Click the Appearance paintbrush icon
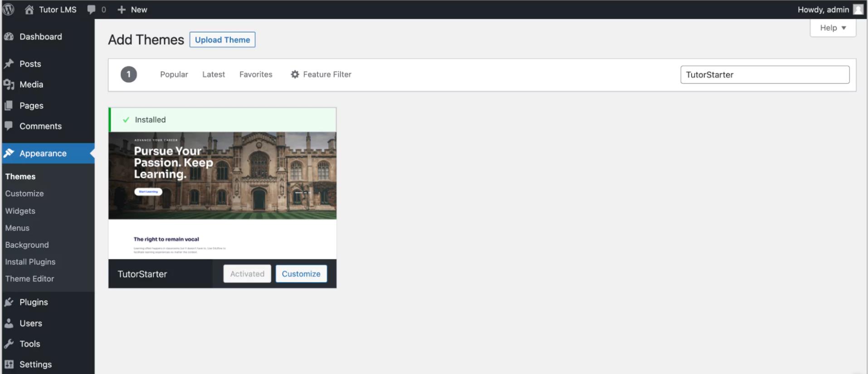 pyautogui.click(x=9, y=153)
